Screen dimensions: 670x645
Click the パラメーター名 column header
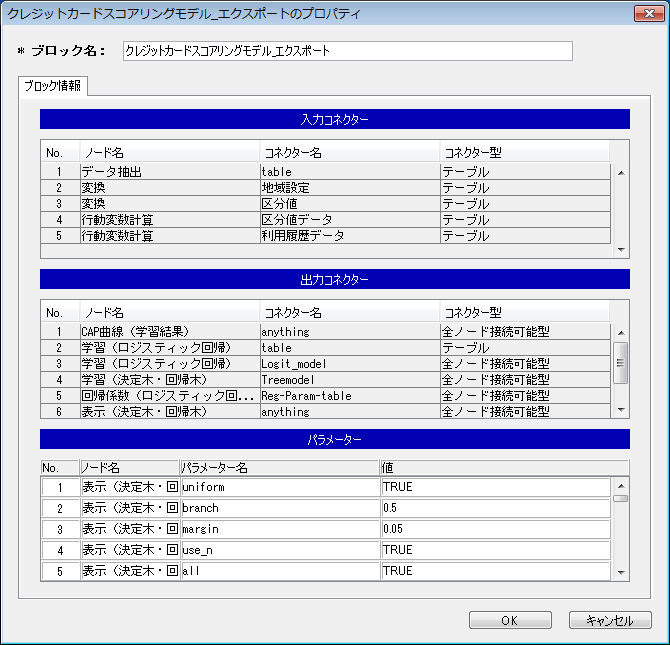click(x=279, y=467)
